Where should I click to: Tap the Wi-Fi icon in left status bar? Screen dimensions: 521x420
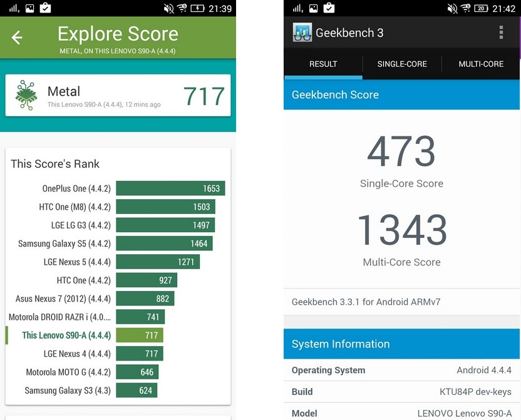(x=182, y=8)
